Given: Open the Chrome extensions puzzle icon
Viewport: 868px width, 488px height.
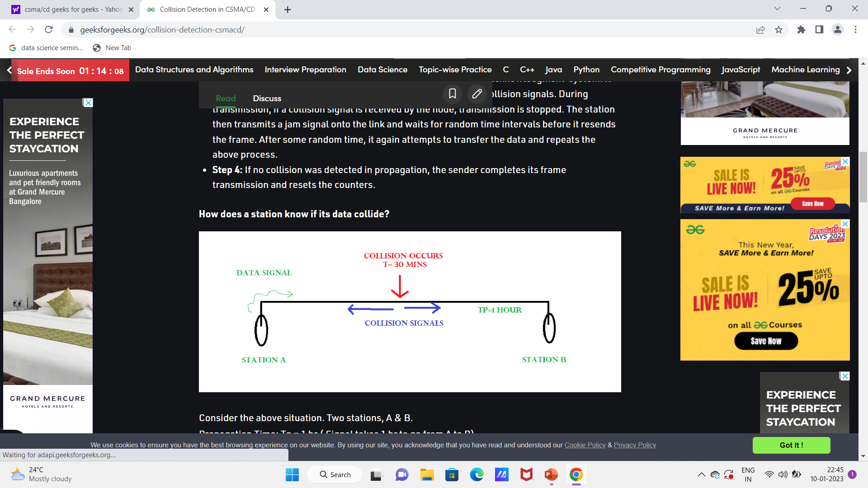Looking at the screenshot, I should (x=801, y=30).
